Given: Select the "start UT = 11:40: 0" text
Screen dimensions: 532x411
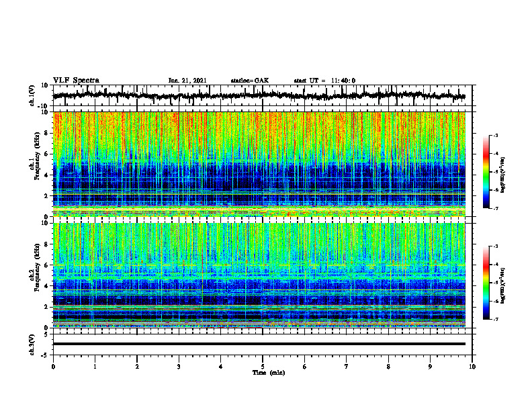Looking at the screenshot, I should 324,81.
